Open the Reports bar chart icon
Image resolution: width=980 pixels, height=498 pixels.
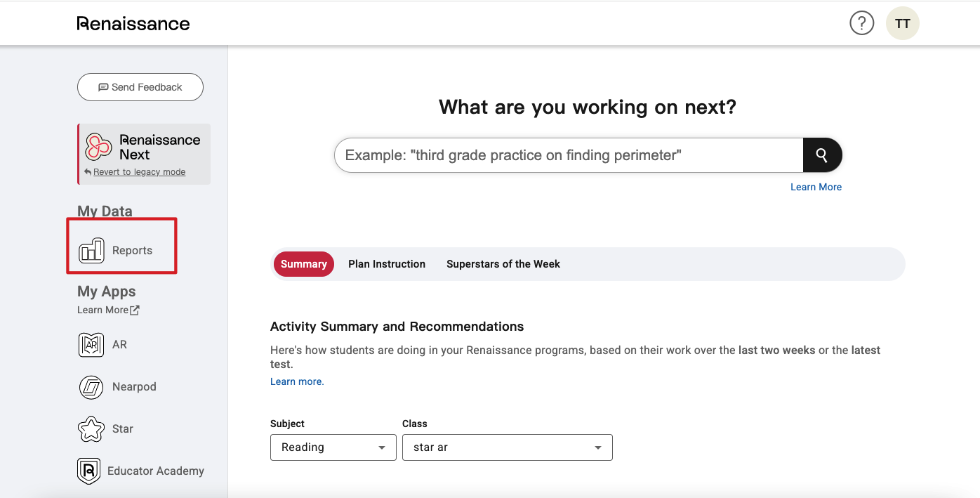coord(91,250)
